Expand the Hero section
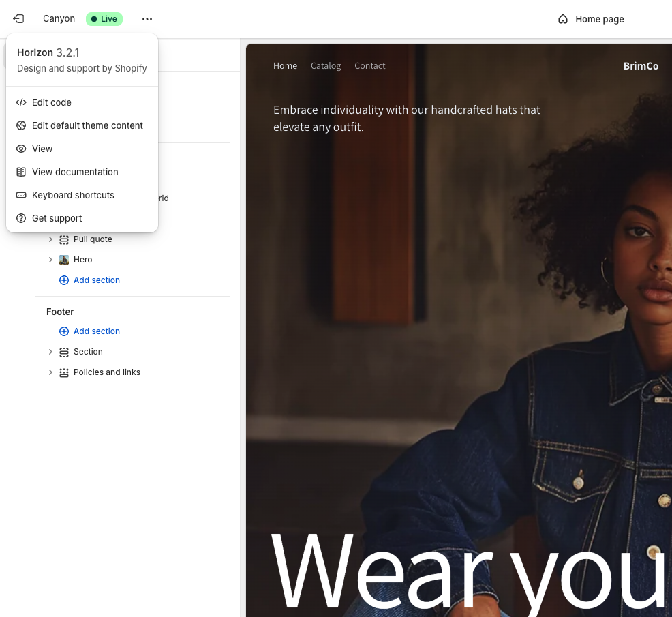This screenshot has height=617, width=672. point(50,259)
